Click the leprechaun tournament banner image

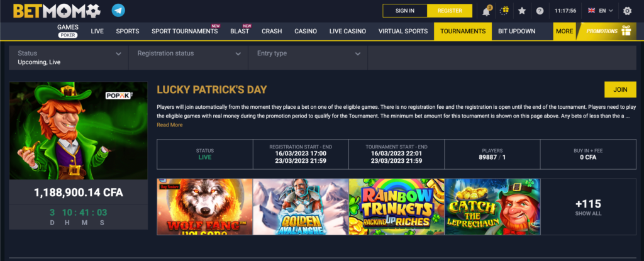coord(78,131)
